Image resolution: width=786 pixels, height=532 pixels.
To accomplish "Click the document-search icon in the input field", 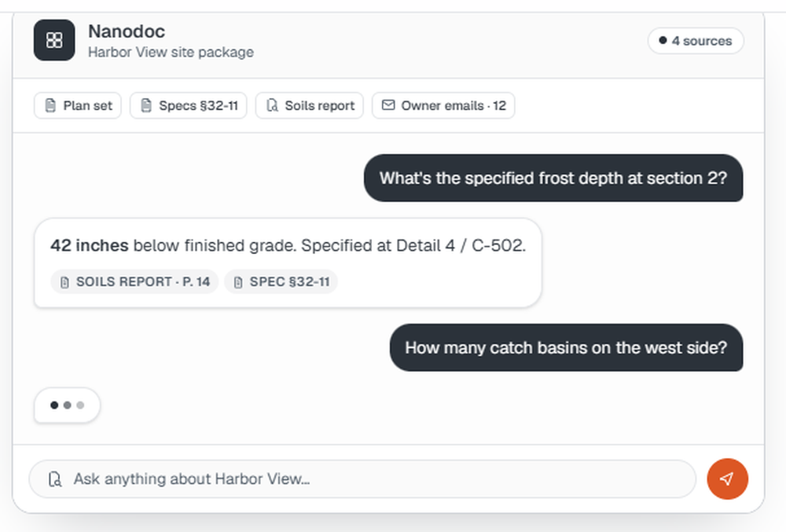I will point(55,479).
